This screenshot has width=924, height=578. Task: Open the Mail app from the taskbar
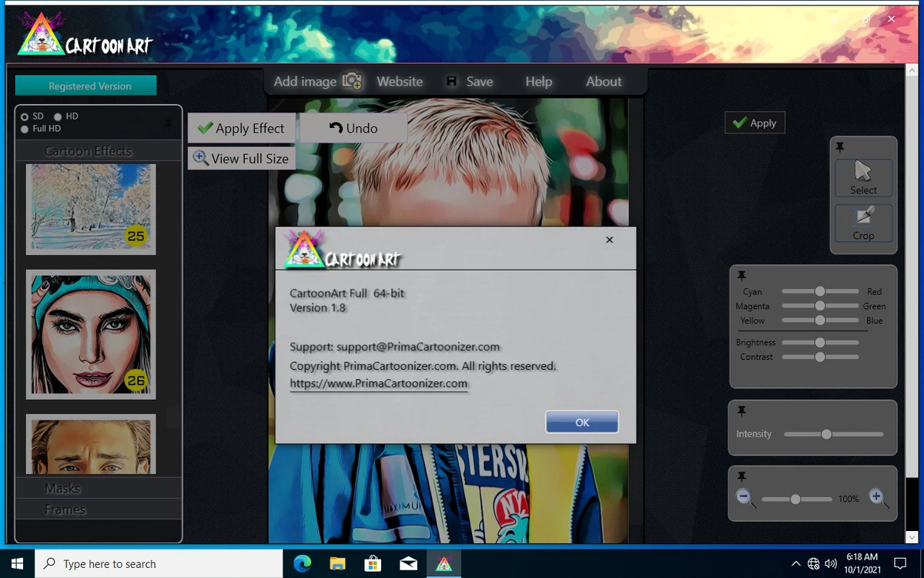(x=408, y=563)
